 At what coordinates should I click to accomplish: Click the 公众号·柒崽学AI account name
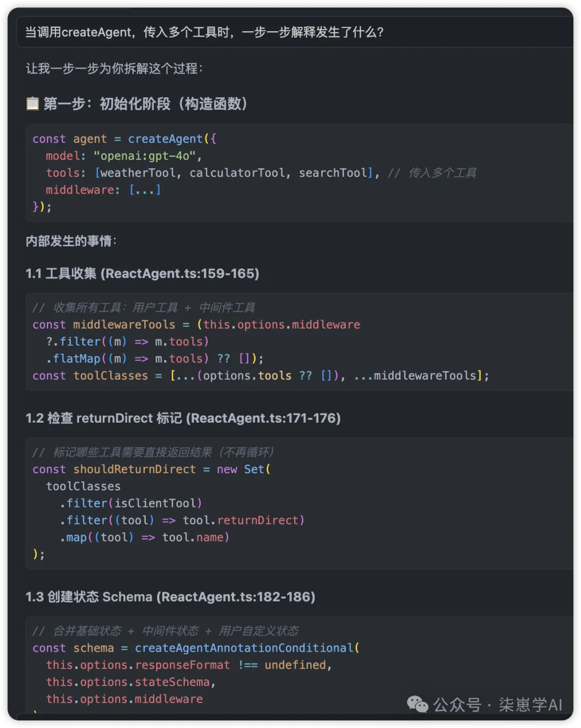pyautogui.click(x=499, y=704)
